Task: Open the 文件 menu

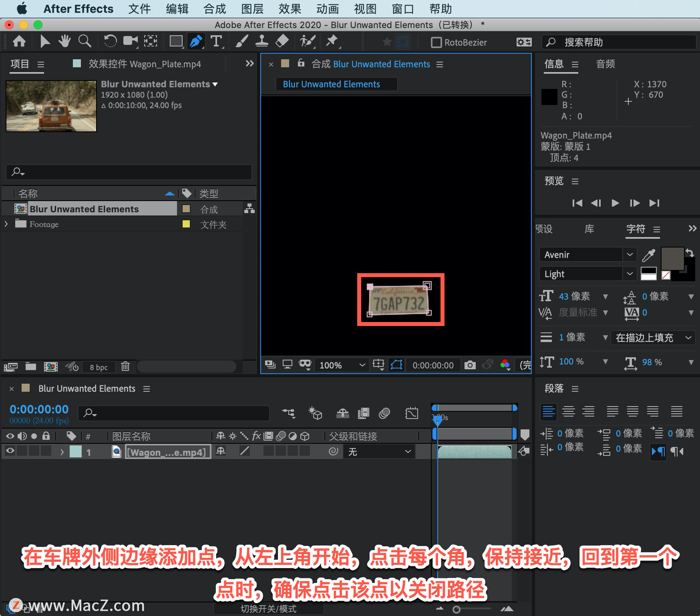Action: [139, 9]
